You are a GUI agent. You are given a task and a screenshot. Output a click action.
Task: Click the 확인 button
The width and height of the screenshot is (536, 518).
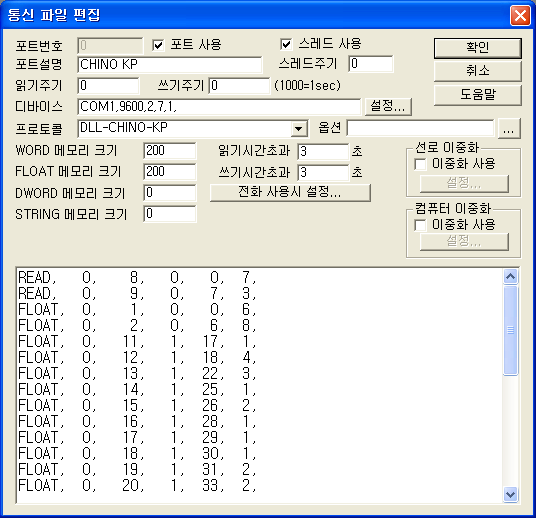(478, 48)
